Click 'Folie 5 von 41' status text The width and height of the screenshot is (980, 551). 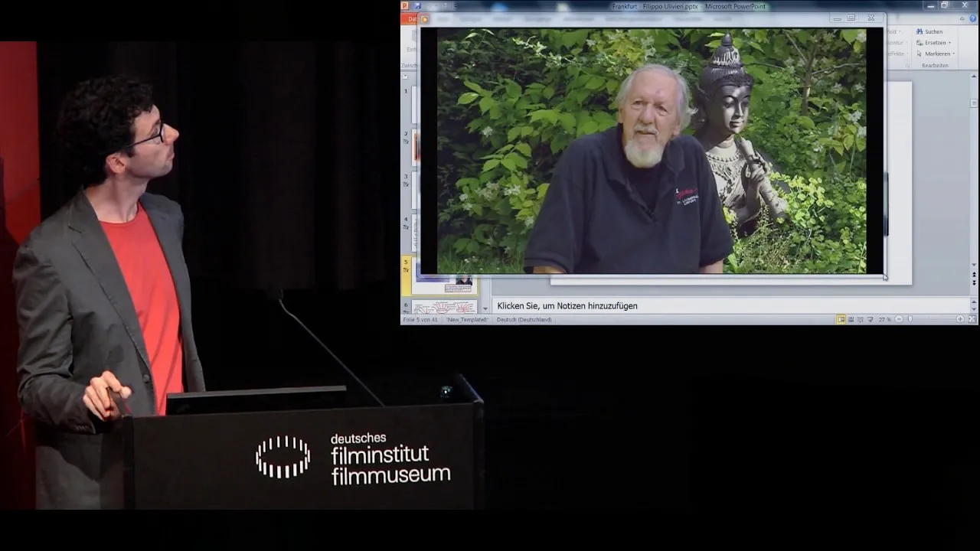coord(420,319)
